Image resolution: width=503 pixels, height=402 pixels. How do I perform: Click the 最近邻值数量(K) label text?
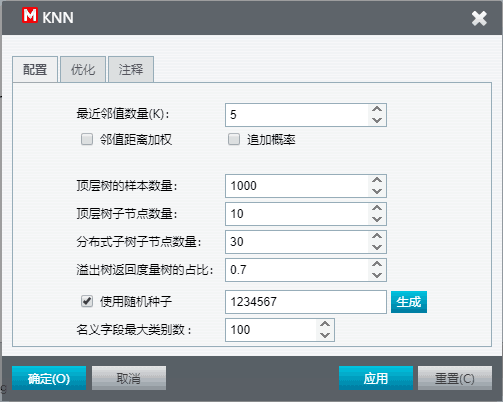(x=123, y=114)
